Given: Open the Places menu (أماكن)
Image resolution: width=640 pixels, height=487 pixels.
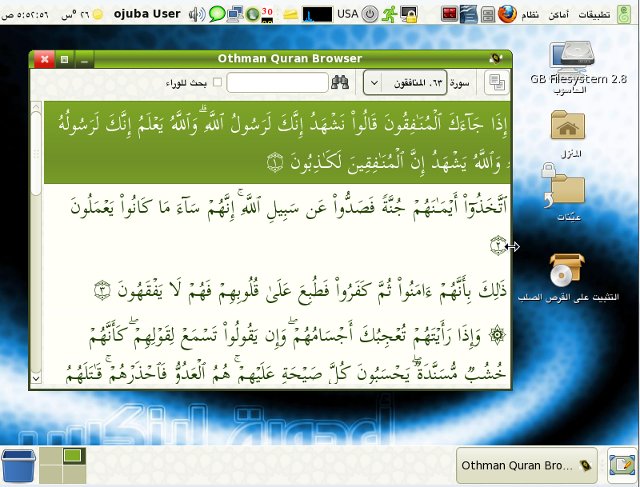Looking at the screenshot, I should pos(558,15).
